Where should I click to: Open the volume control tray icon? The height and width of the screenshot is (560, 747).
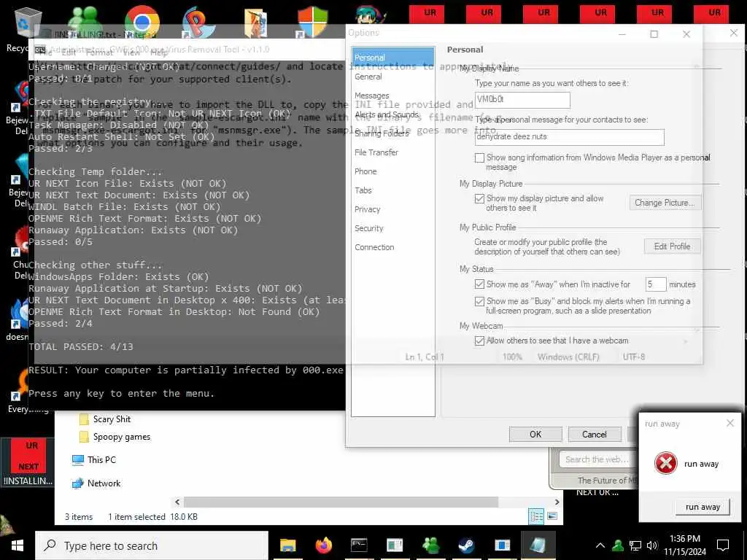pos(651,545)
